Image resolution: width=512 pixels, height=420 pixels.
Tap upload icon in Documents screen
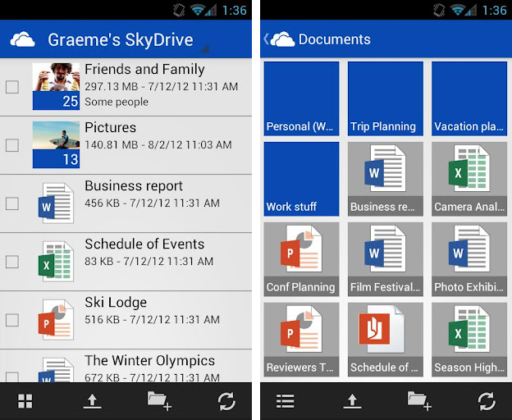(352, 401)
